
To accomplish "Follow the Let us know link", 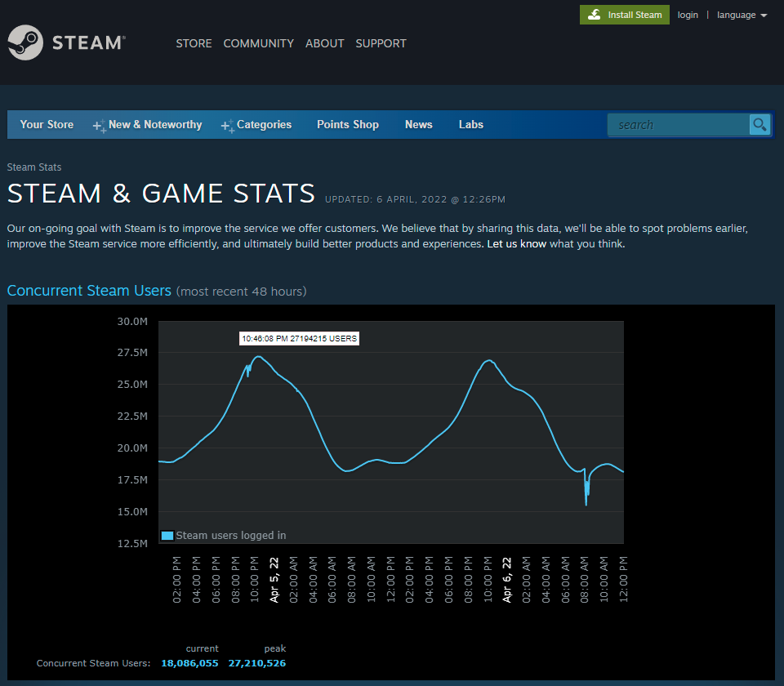I will click(516, 244).
